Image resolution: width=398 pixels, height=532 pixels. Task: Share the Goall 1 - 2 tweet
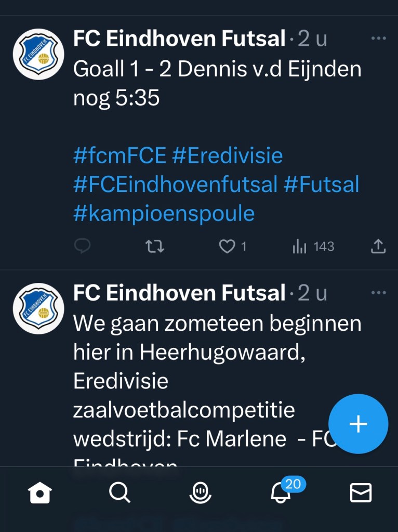tap(378, 246)
